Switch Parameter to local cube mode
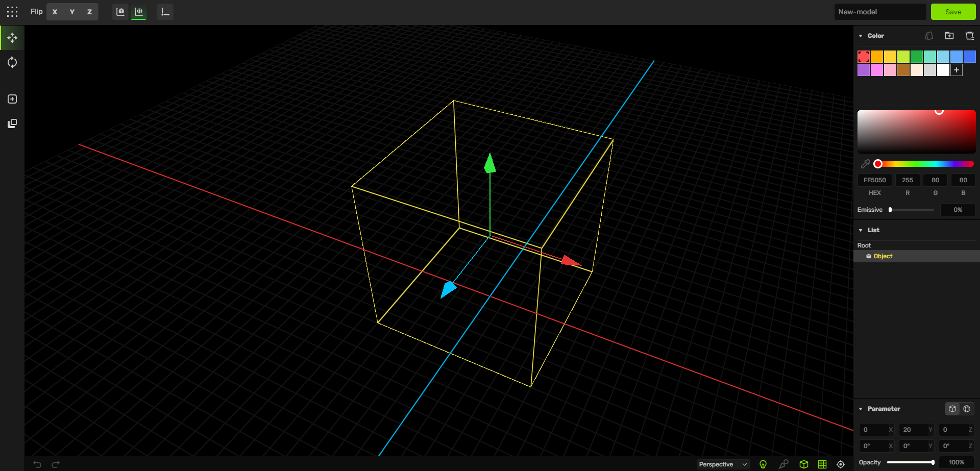This screenshot has width=980, height=471. point(952,409)
